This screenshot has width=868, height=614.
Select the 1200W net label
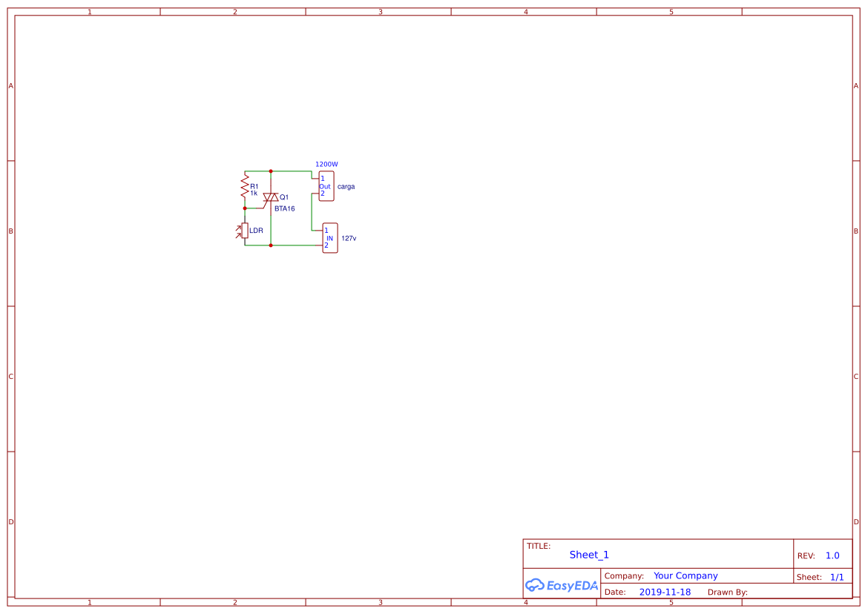[326, 164]
